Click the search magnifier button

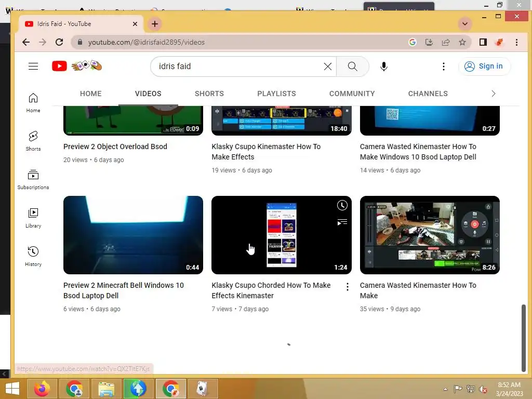[353, 66]
